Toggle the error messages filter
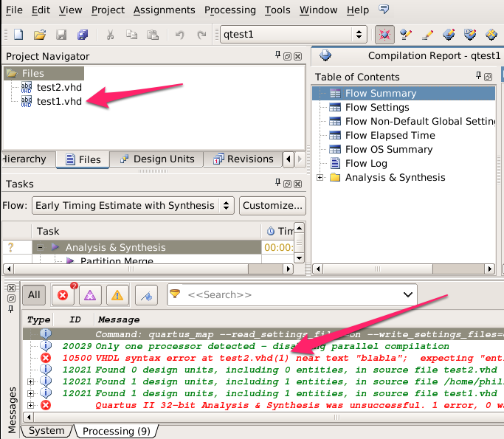Image resolution: width=504 pixels, height=439 pixels. click(63, 294)
